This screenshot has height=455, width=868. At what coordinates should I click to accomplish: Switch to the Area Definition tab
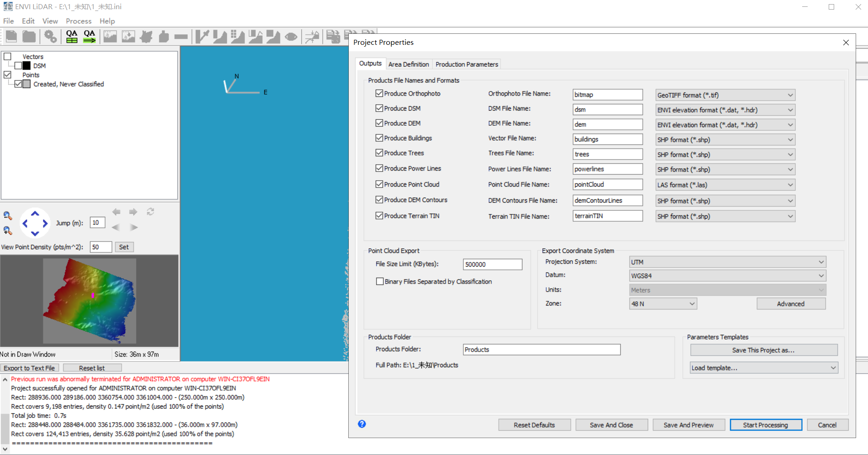(x=409, y=64)
